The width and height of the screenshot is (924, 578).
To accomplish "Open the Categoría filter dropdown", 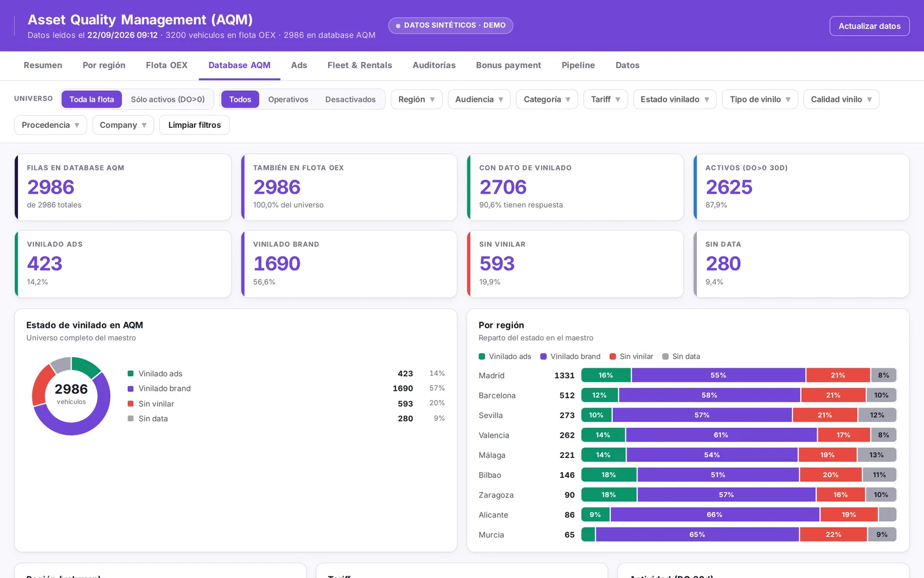I will click(547, 99).
